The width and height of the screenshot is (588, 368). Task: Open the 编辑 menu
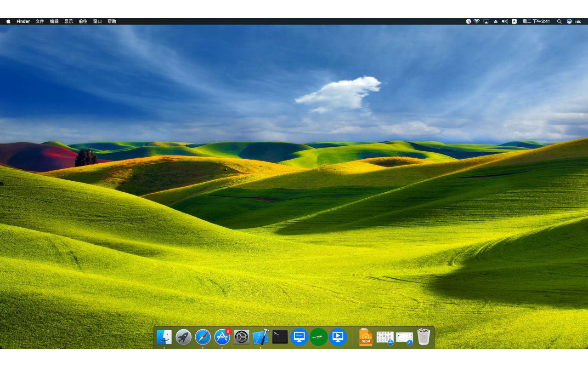click(x=54, y=21)
